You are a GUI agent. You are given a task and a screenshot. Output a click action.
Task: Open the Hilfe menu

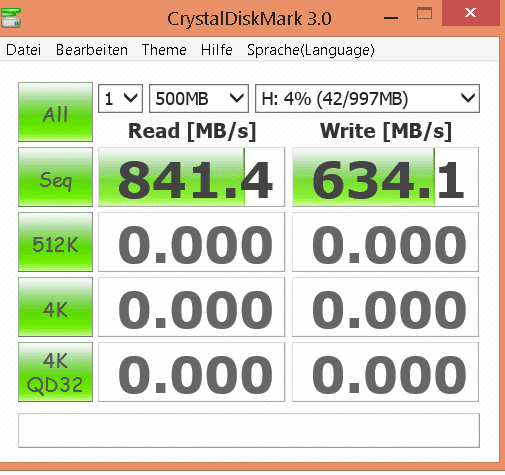pos(216,50)
